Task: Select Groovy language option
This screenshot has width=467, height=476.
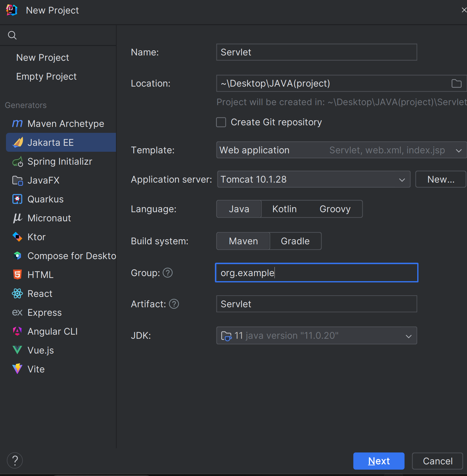Action: tap(335, 209)
